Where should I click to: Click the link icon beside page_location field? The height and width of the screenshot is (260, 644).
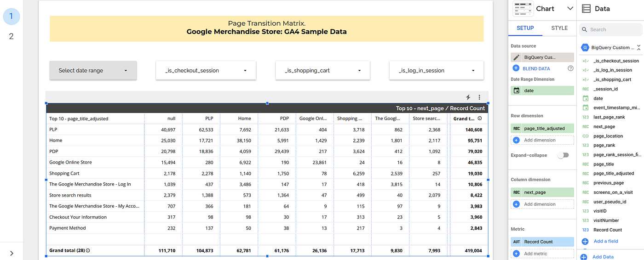coord(585,136)
